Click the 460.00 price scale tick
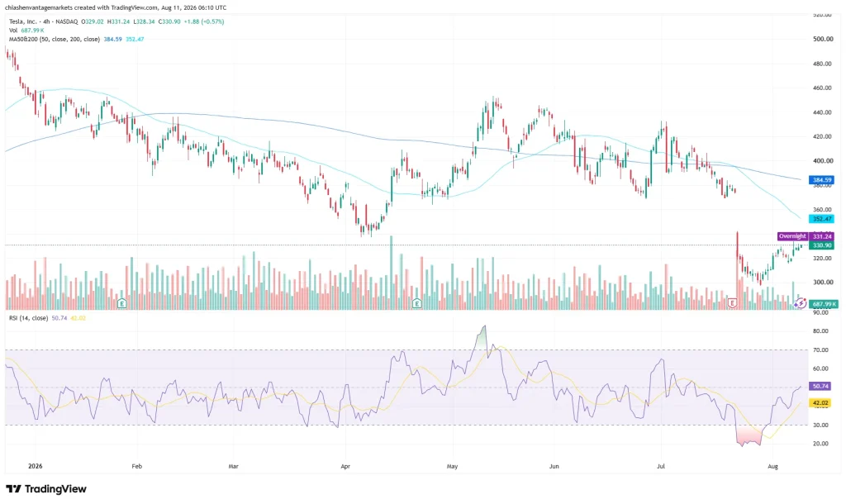 [x=823, y=88]
